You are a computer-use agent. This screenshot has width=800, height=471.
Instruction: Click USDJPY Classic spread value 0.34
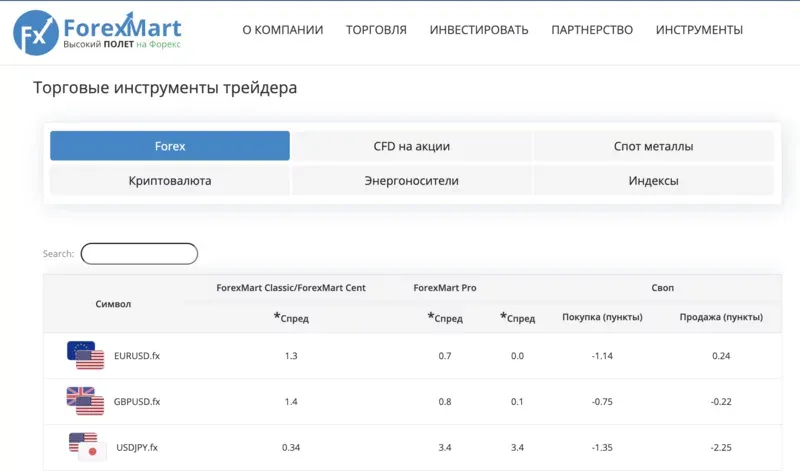(291, 448)
